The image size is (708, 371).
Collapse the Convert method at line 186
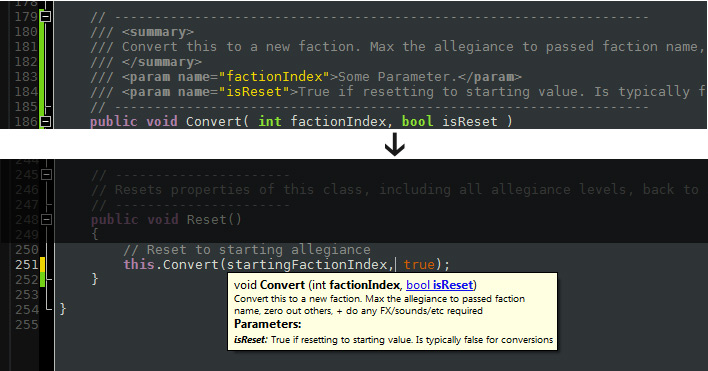(46, 121)
